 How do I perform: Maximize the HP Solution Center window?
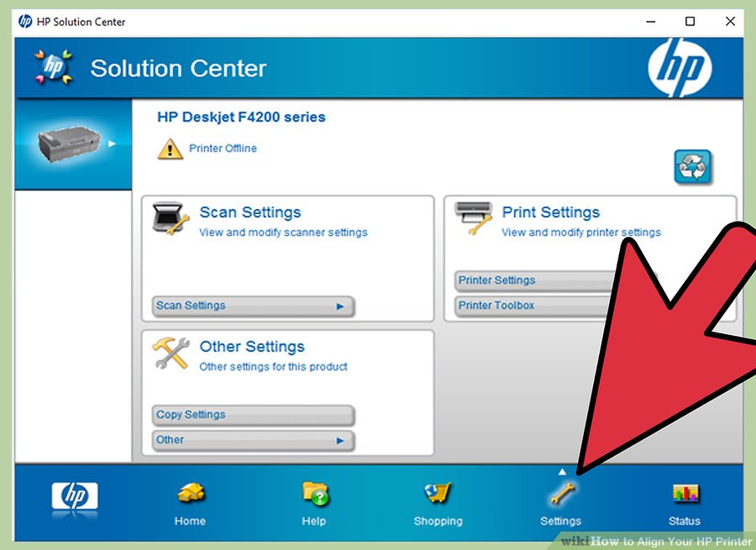(690, 22)
